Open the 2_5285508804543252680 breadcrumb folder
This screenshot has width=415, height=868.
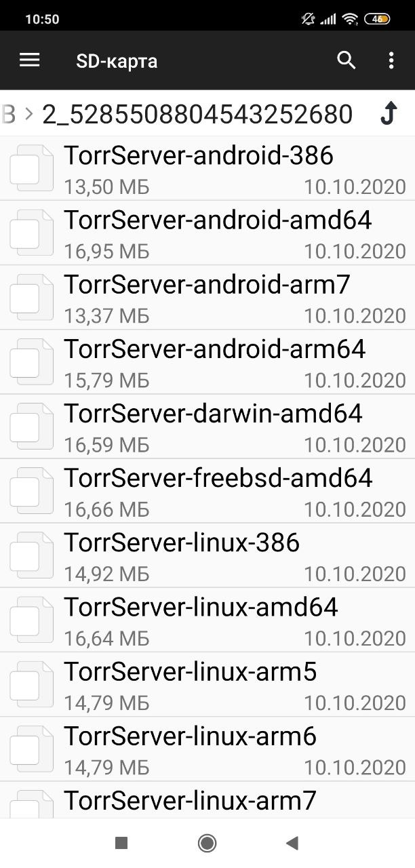[197, 114]
